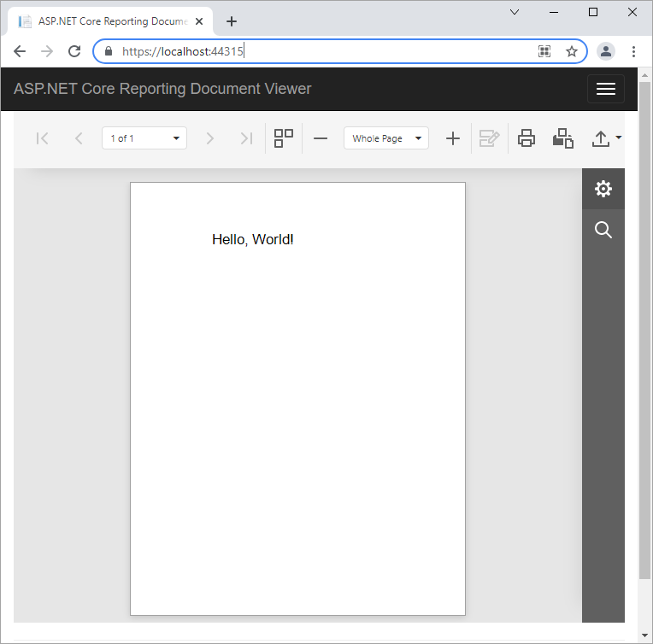This screenshot has width=653, height=644.
Task: Go to next page of the report
Action: point(210,138)
